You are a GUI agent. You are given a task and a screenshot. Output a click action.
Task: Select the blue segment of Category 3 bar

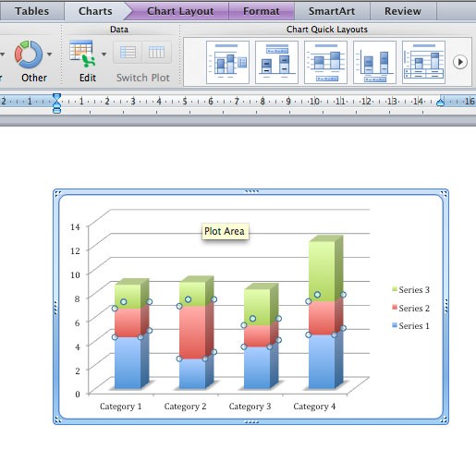pyautogui.click(x=257, y=368)
